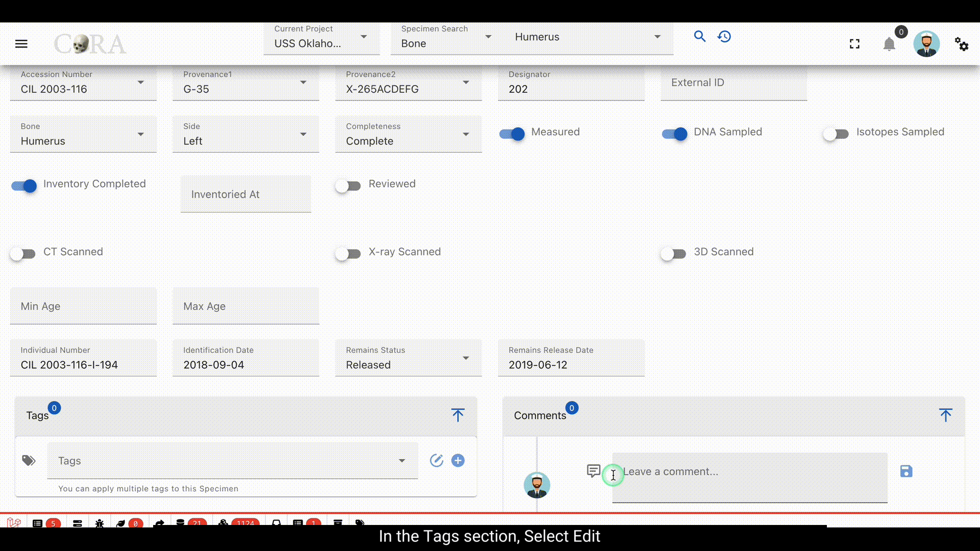Open the Side dropdown
The height and width of the screenshot is (551, 980).
(246, 134)
